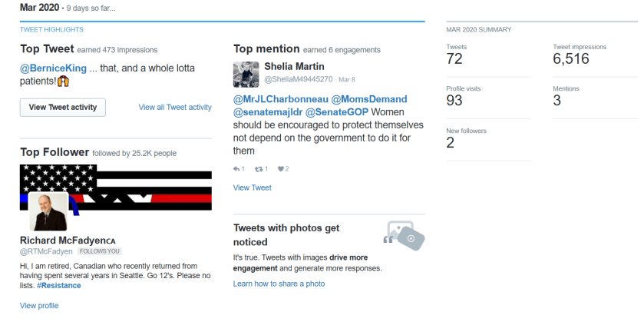Viewport: 644px width, 332px height.
Task: Click the heart like icon under the mention
Action: (281, 168)
